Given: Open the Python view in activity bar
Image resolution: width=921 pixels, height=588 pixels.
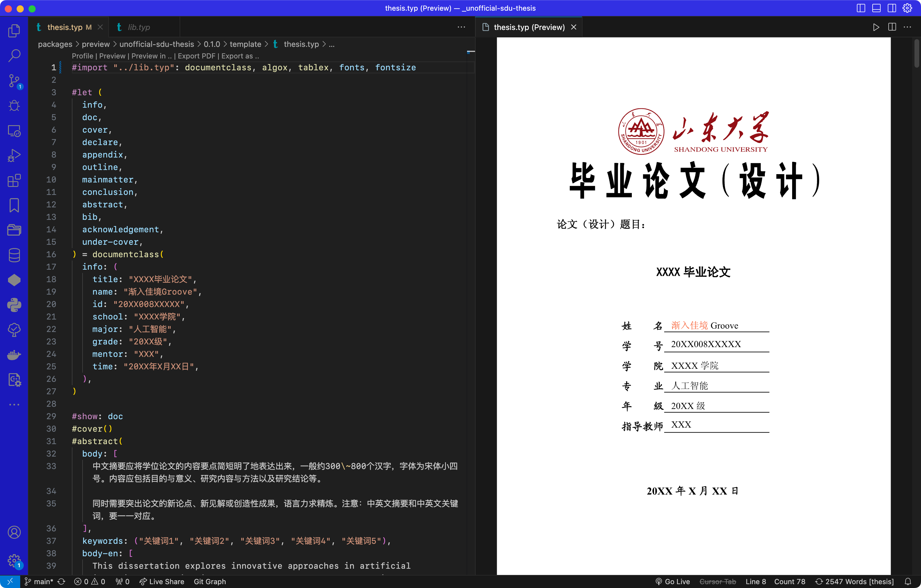Looking at the screenshot, I should click(x=14, y=305).
